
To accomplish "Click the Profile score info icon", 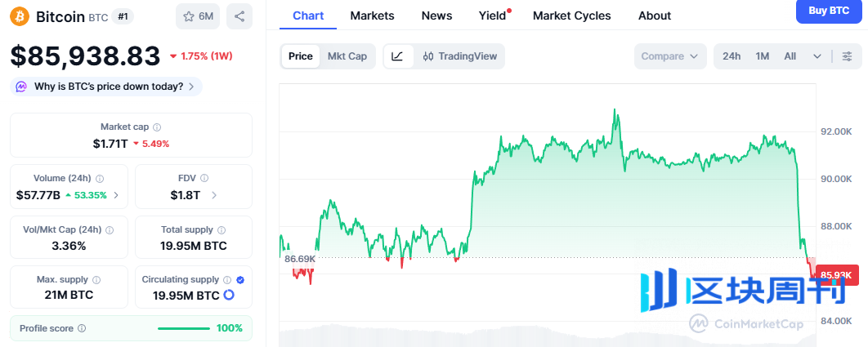I will (x=82, y=328).
